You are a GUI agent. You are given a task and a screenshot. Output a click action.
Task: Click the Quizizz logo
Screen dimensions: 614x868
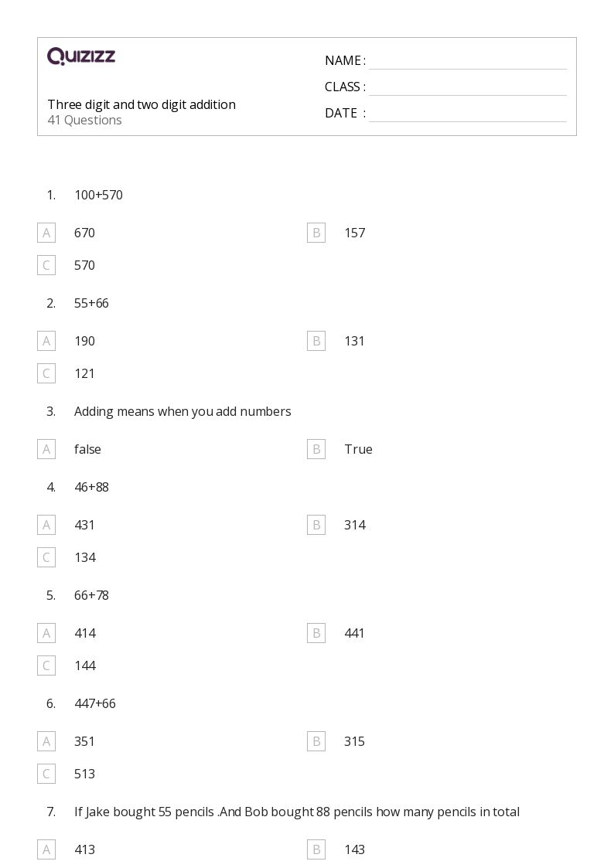click(x=81, y=56)
